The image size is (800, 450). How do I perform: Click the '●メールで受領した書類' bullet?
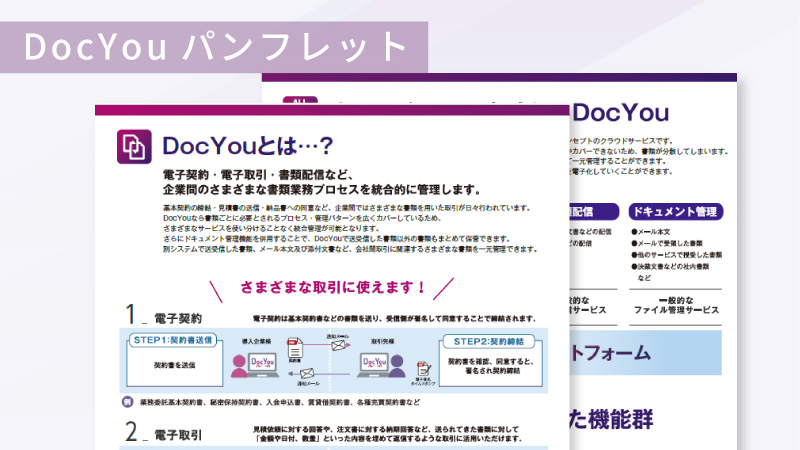click(667, 243)
